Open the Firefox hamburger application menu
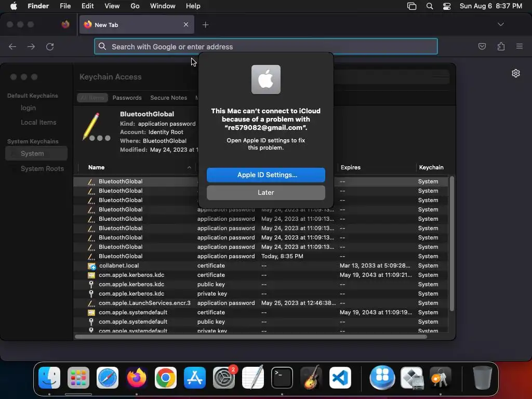Image resolution: width=532 pixels, height=399 pixels. [x=520, y=46]
